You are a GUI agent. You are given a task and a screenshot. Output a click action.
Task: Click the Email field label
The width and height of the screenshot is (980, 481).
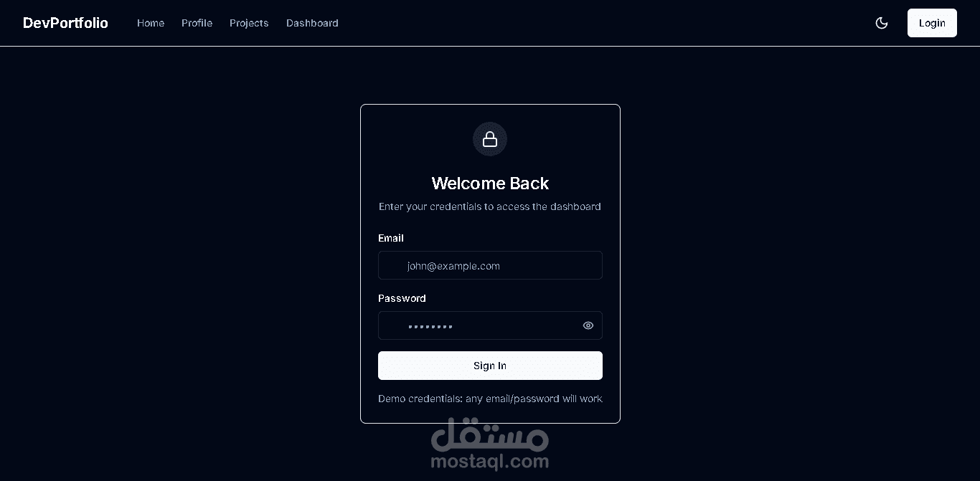coord(391,238)
